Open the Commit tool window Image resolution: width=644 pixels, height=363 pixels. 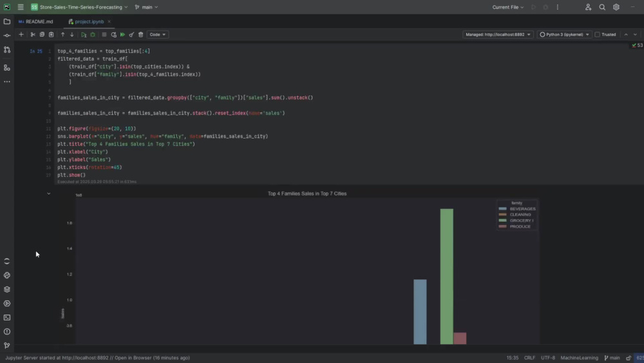(7, 35)
